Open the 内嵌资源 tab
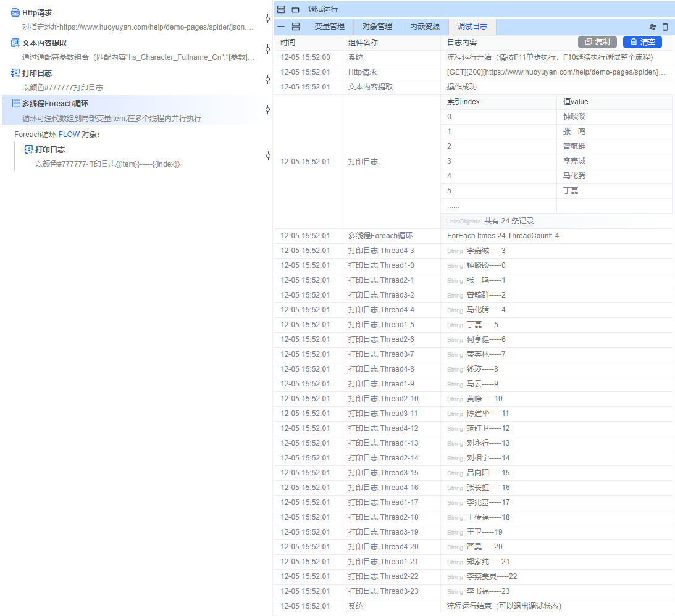 click(x=425, y=27)
